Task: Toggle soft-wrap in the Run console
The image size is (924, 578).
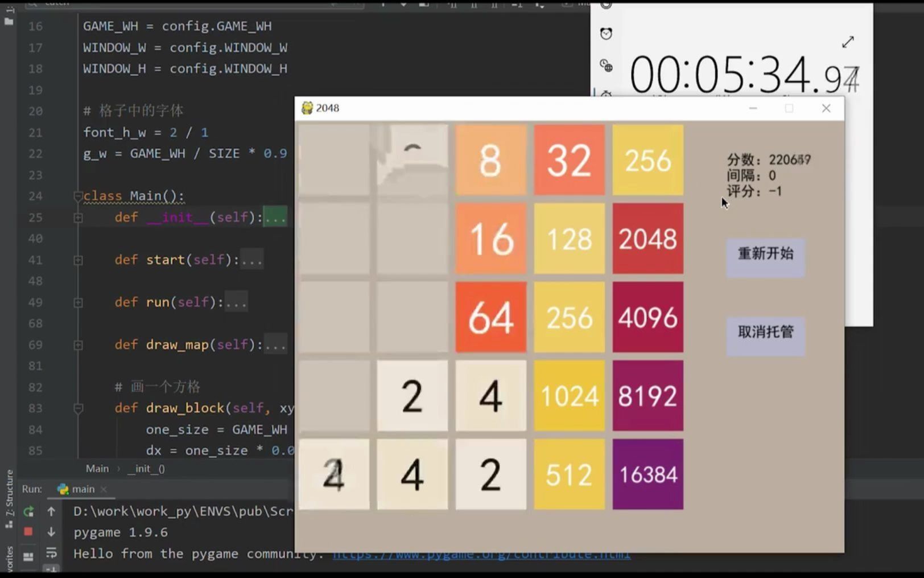Action: tap(51, 552)
